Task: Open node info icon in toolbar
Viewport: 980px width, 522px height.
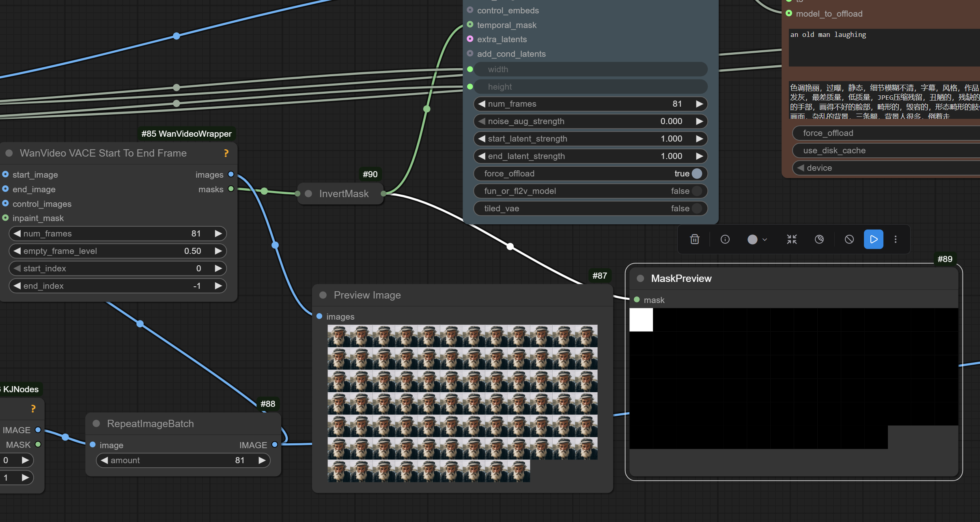Action: 725,239
